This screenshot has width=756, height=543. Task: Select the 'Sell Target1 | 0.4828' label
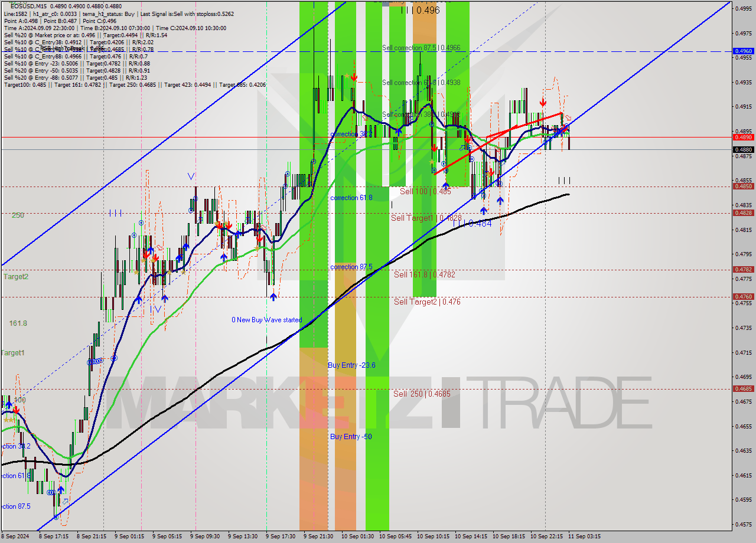426,218
